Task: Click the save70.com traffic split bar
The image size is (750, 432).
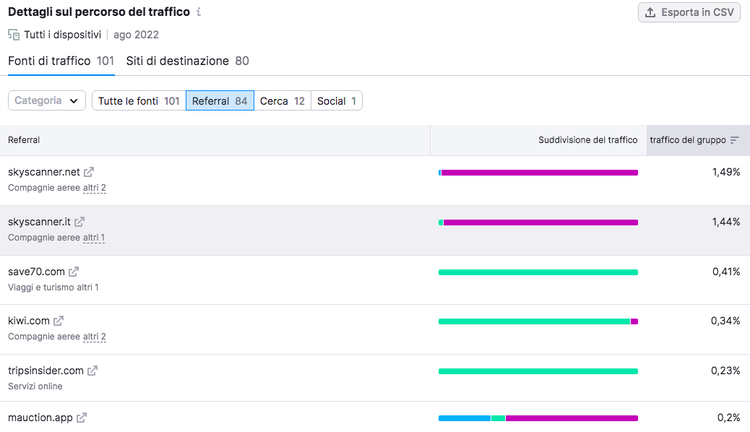Action: click(x=538, y=272)
